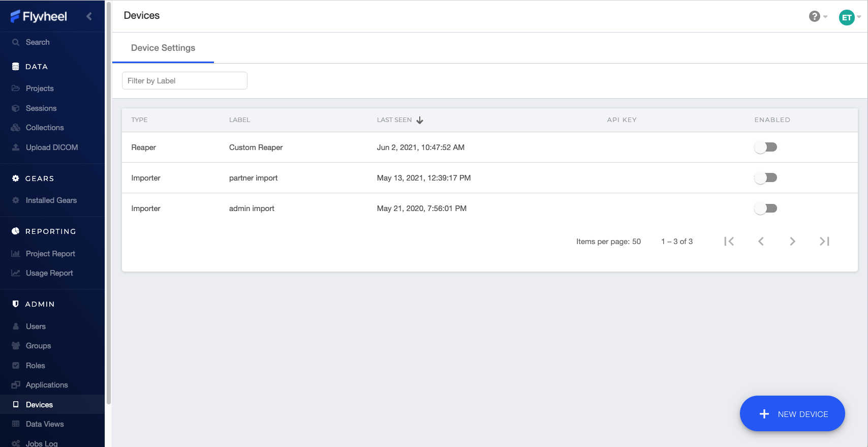Open Upload DICOM link

pyautogui.click(x=52, y=147)
